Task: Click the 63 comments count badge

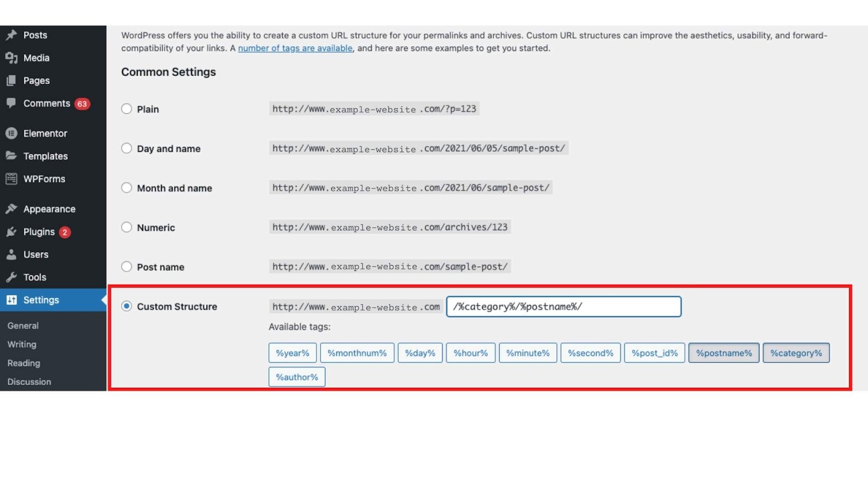Action: (82, 104)
